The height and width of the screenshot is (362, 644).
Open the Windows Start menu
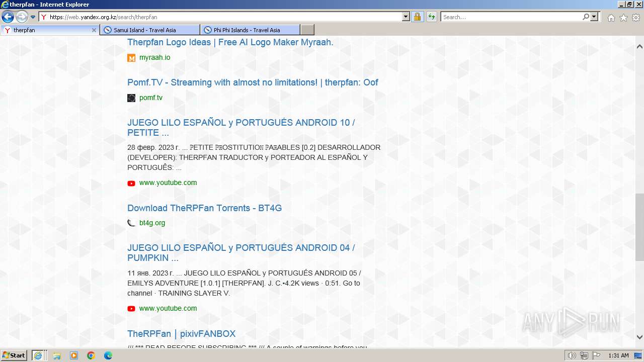click(x=14, y=355)
